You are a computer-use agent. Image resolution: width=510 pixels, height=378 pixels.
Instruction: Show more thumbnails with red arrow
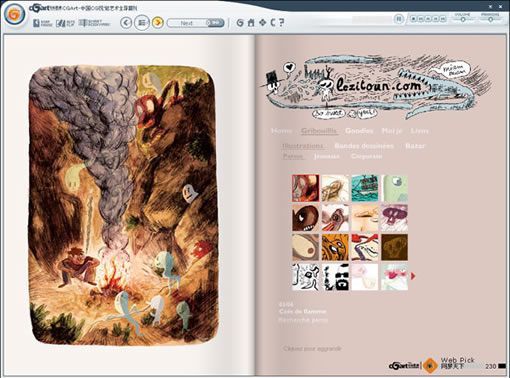click(x=413, y=276)
